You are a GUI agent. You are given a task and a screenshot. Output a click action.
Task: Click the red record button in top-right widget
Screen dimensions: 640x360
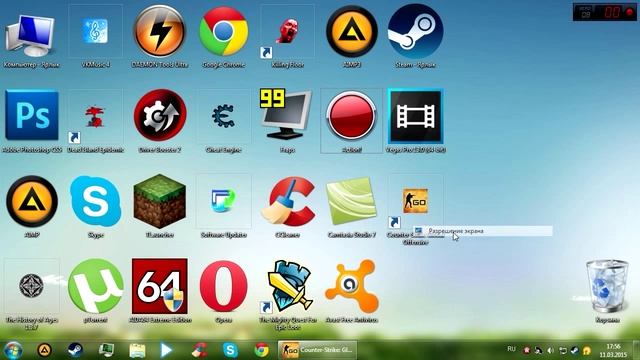point(630,12)
